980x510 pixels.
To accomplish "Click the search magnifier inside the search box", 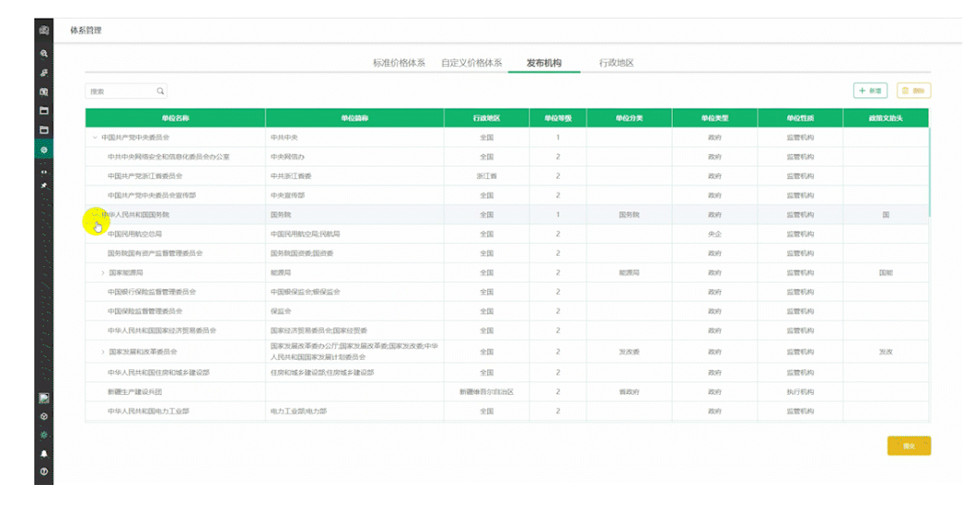I will coord(160,91).
